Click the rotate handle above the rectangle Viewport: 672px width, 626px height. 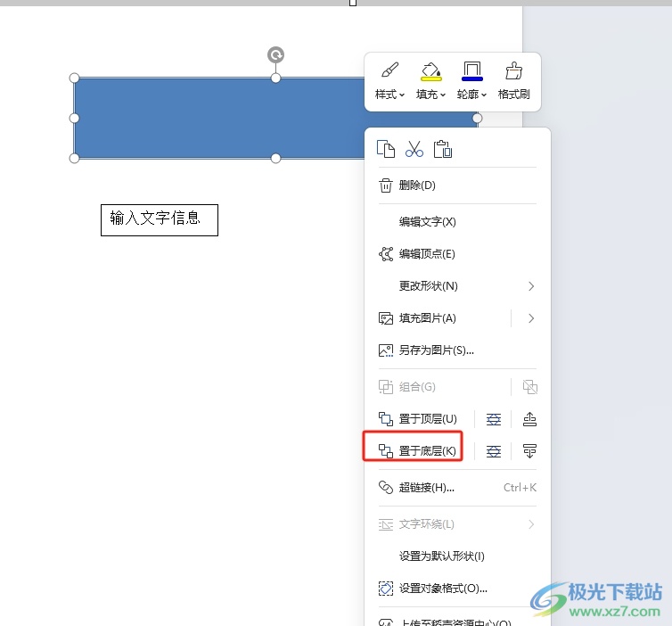[275, 55]
